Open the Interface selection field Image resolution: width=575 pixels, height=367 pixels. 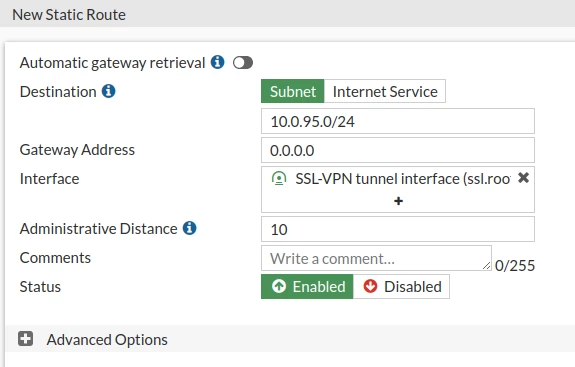coord(398,190)
